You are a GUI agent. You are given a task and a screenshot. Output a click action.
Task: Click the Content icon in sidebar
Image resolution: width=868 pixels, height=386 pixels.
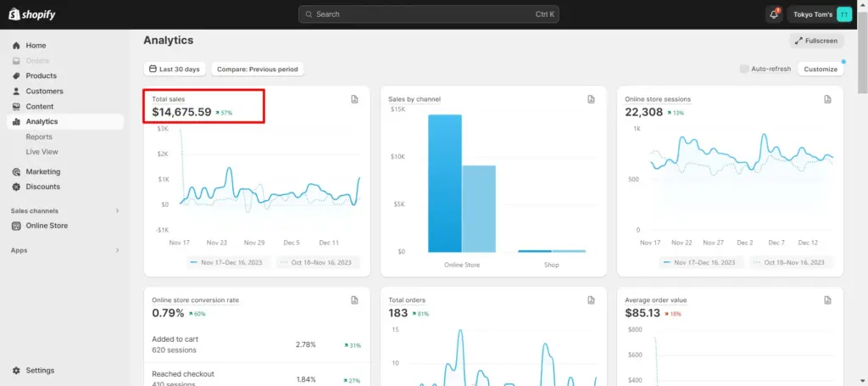pyautogui.click(x=16, y=106)
